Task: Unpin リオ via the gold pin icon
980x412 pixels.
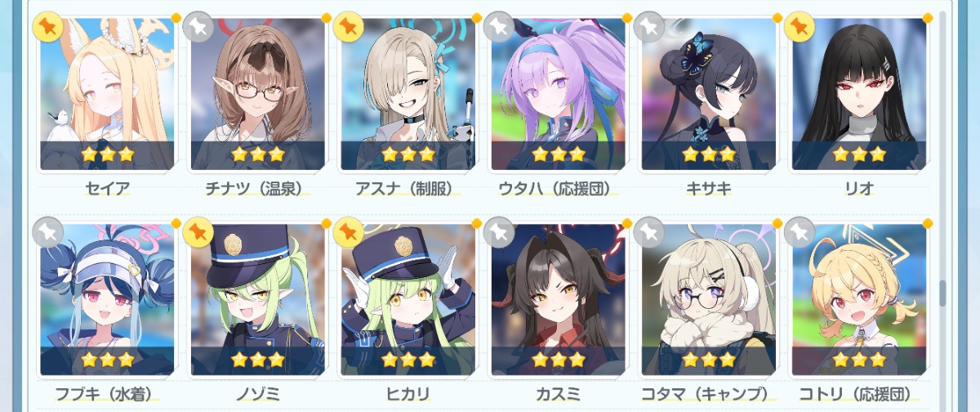Action: [x=800, y=27]
